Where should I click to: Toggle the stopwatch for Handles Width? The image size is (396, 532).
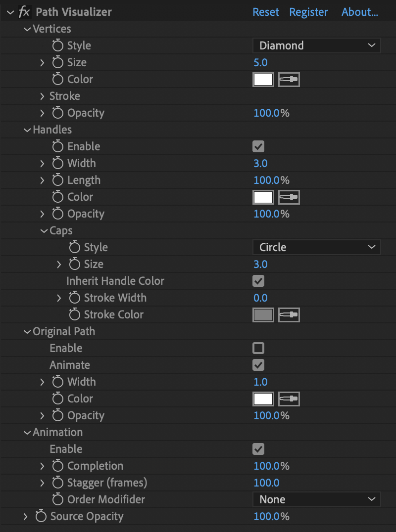pos(58,163)
